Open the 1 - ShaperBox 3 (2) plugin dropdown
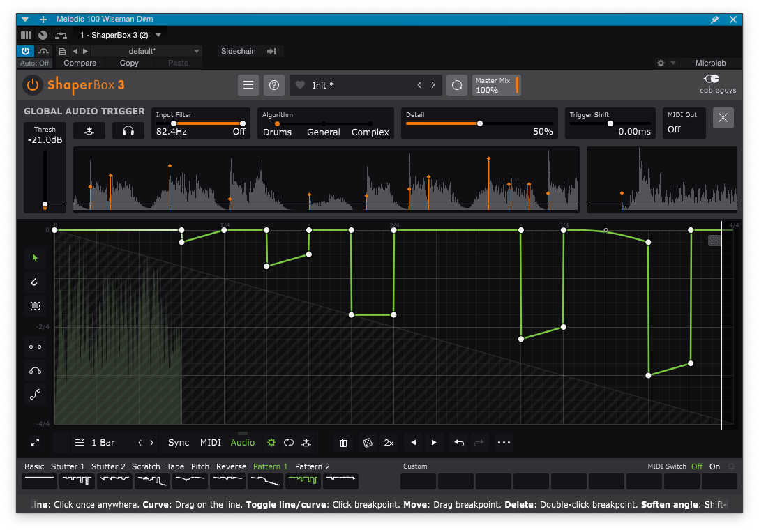Viewport: 759px width, 532px height. tap(120, 35)
